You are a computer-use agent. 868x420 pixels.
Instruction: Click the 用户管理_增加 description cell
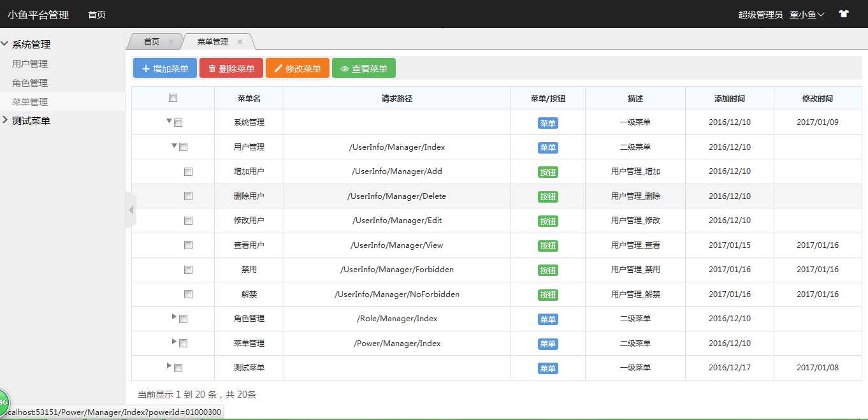(x=635, y=171)
